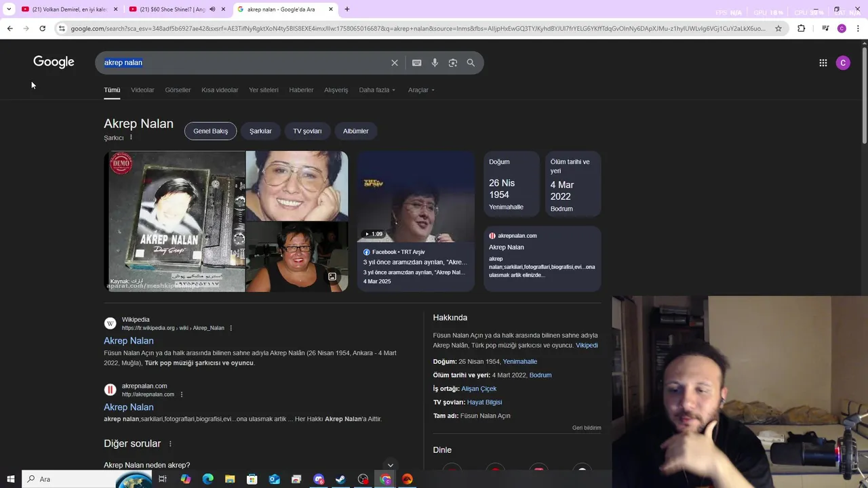
Task: Open Chrome's three-dot menu
Action: 859,28
